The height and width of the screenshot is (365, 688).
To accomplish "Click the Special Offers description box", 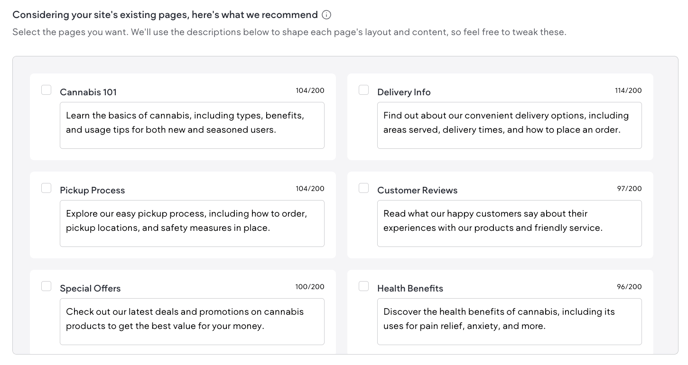I will point(192,322).
